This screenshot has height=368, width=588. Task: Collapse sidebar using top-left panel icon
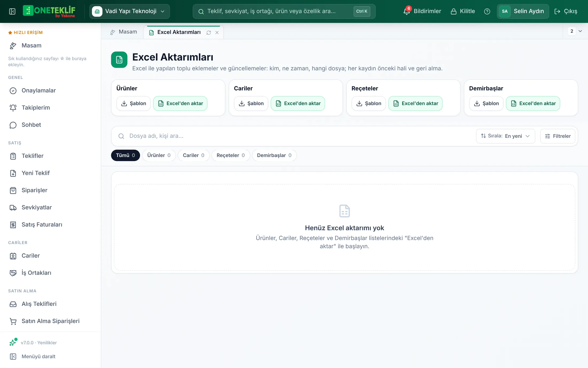(x=12, y=11)
